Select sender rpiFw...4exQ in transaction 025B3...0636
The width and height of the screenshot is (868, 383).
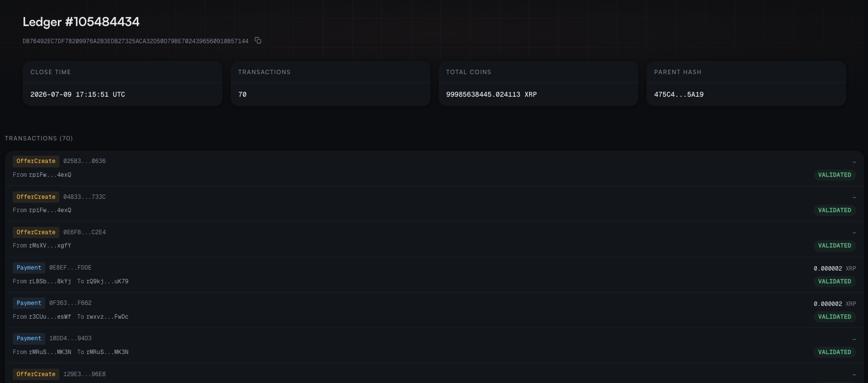pos(50,175)
